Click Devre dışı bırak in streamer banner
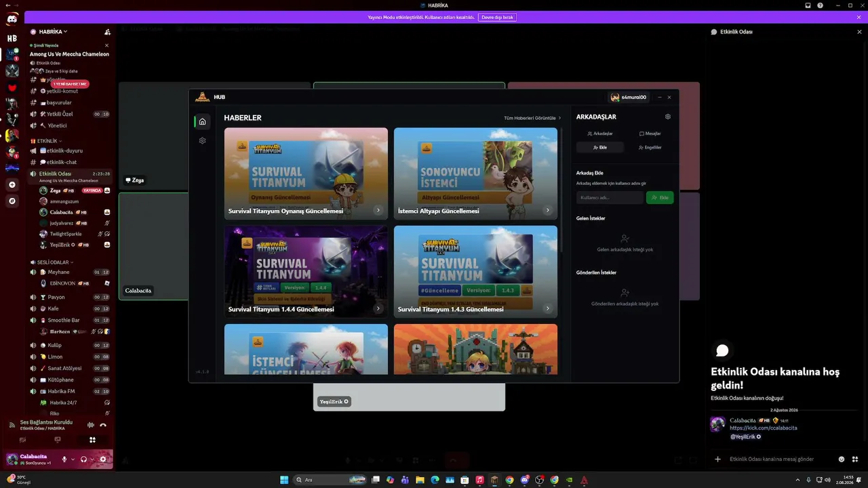Viewport: 868px width, 488px height. coord(498,17)
